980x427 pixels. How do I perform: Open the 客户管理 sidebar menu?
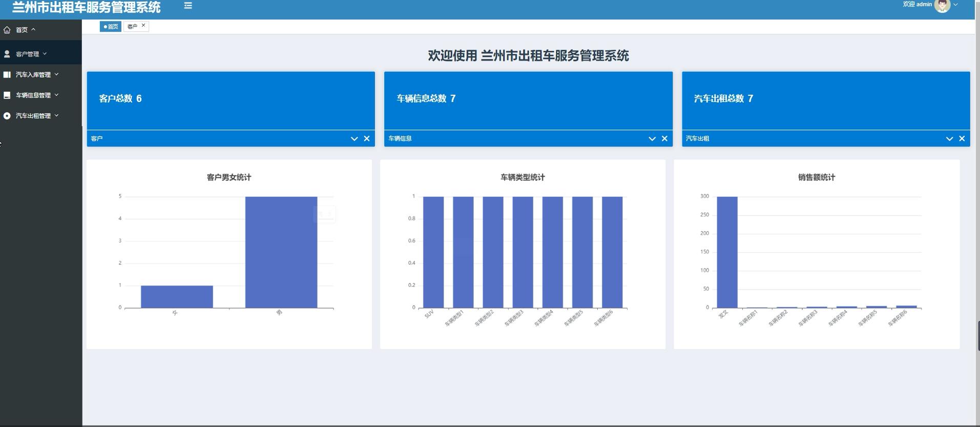coord(41,54)
